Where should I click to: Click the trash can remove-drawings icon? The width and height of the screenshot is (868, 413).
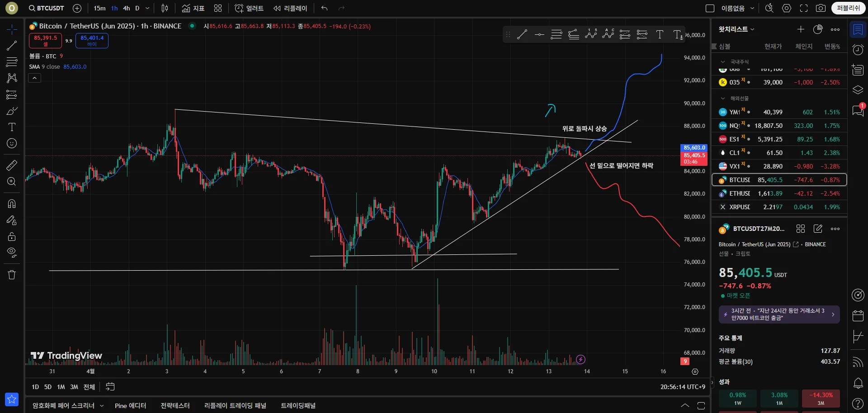click(x=12, y=275)
